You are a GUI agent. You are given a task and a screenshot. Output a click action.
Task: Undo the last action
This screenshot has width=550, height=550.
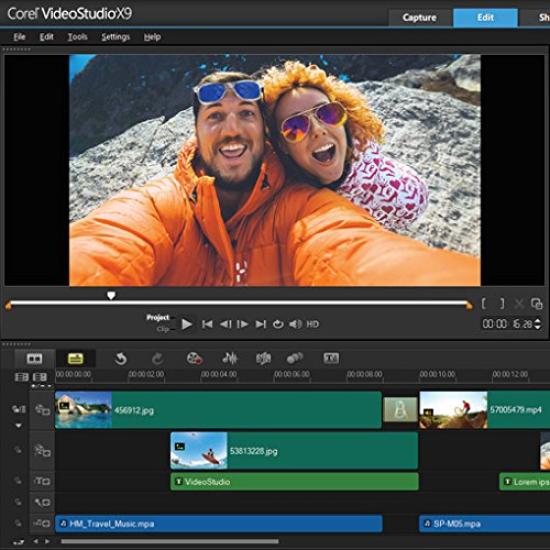(120, 358)
